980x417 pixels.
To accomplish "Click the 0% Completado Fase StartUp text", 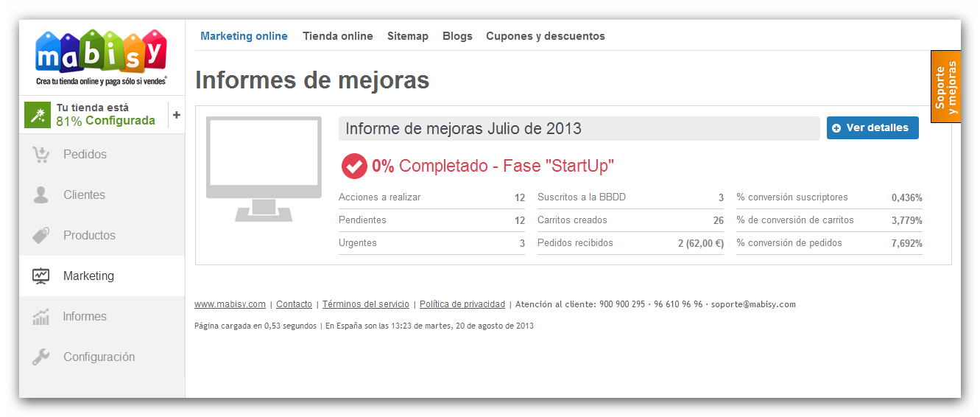I will coord(493,166).
